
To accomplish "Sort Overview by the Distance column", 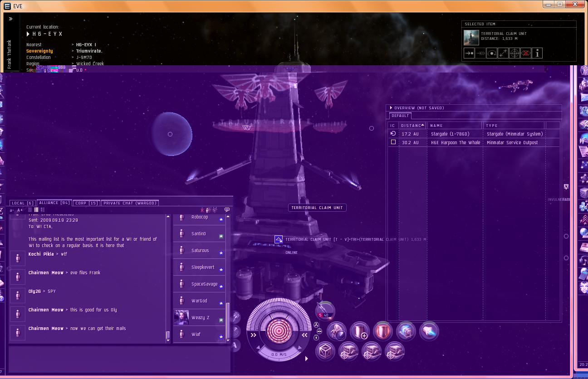I will click(x=413, y=126).
